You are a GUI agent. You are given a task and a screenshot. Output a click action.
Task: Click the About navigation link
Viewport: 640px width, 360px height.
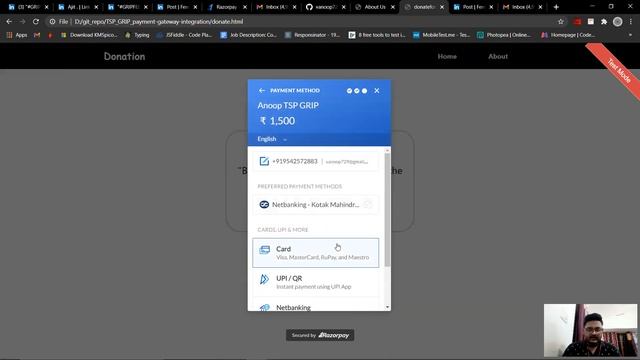coord(498,56)
